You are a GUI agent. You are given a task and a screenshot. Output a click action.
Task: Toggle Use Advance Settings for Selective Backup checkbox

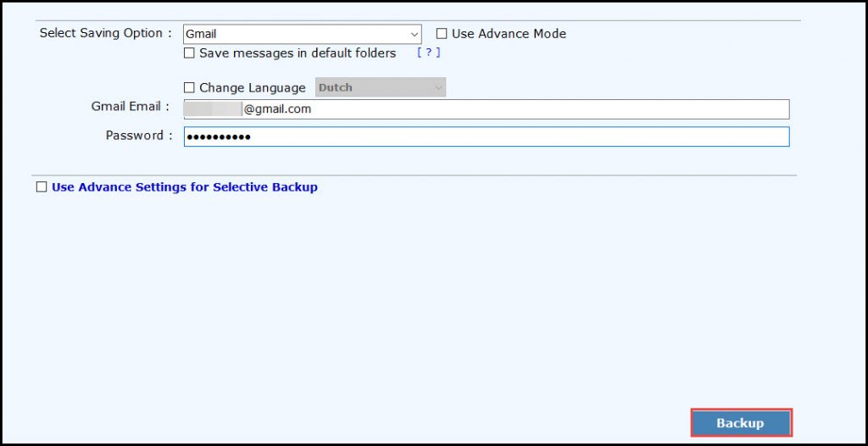coord(42,187)
